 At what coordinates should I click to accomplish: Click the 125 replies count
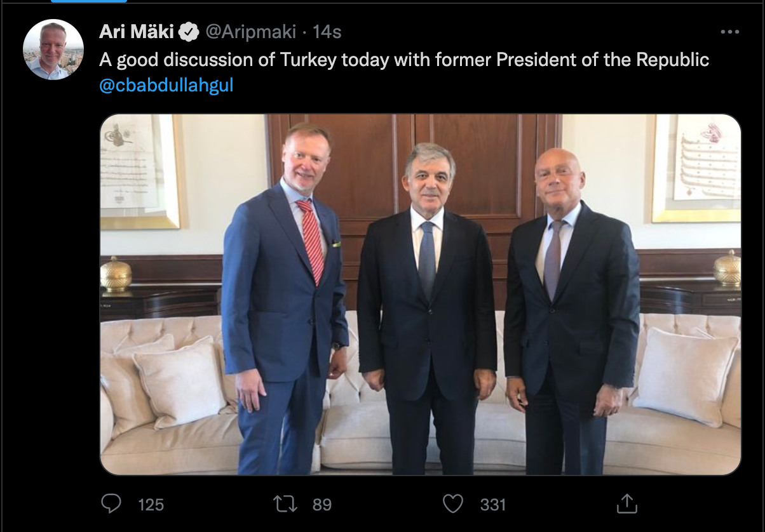coord(151,505)
